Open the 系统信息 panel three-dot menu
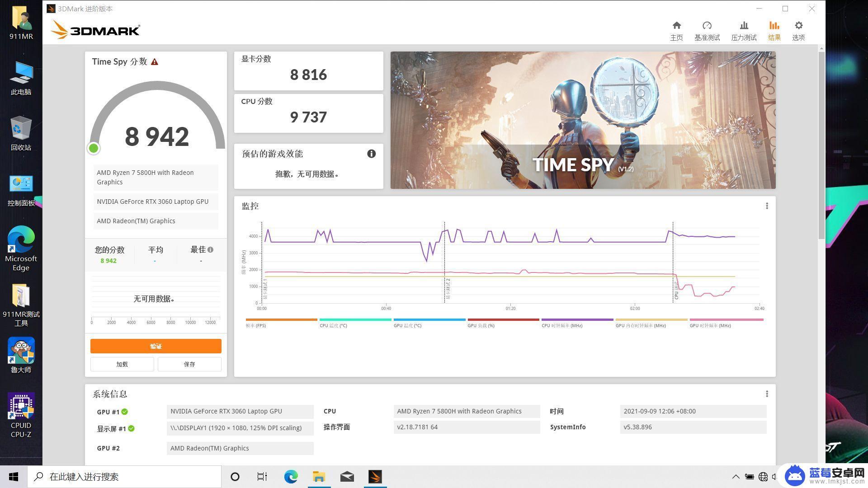Screen dimensions: 868x488 (767, 394)
